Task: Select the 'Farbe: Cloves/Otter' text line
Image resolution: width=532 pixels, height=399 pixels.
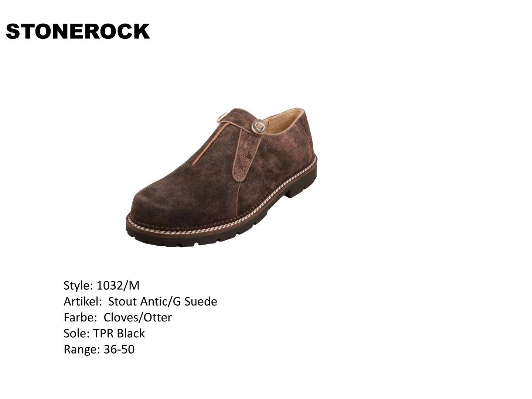Action: tap(118, 317)
